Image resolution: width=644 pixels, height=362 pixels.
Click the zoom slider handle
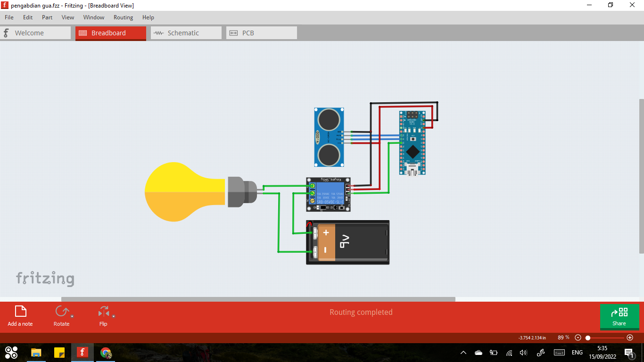click(x=588, y=337)
